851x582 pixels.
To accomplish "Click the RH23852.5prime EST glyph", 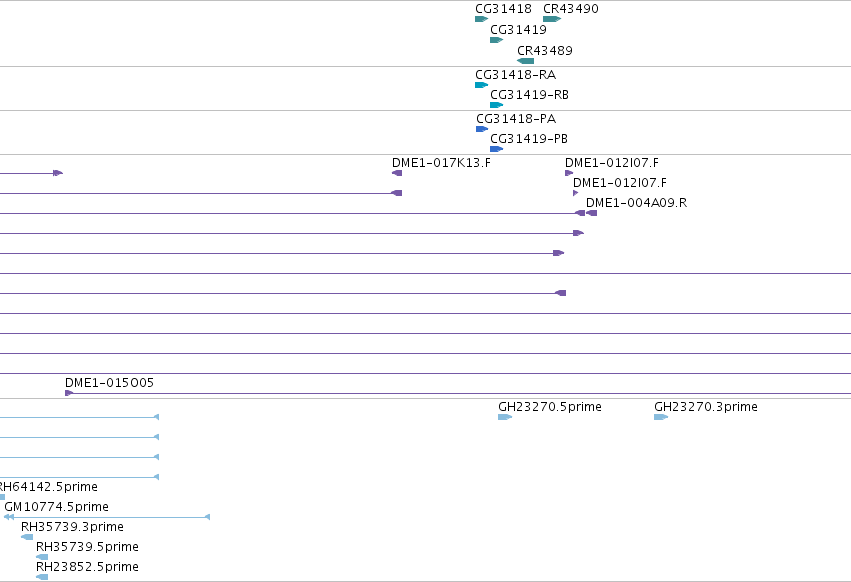I will coord(42,577).
